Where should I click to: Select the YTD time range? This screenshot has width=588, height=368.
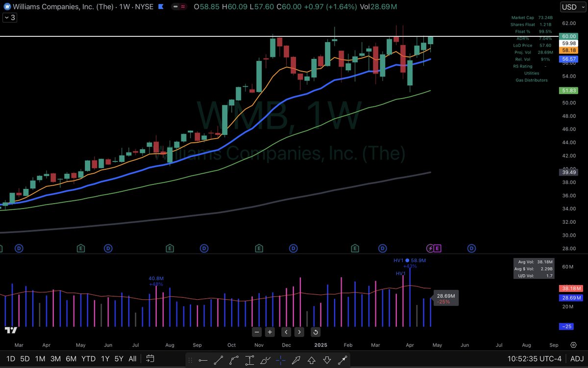pos(89,358)
